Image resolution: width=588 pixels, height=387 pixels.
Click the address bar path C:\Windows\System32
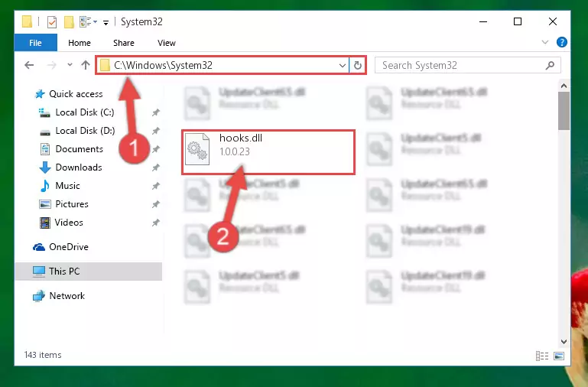point(163,65)
